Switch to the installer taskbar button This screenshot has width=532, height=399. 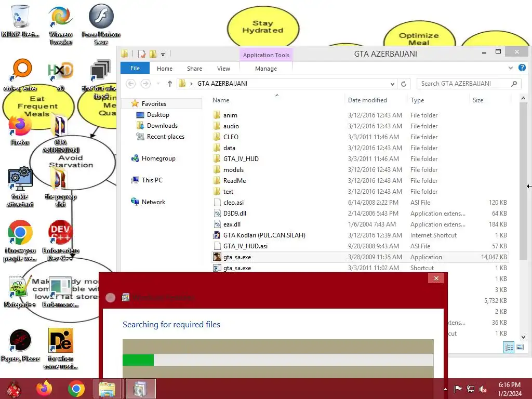tap(140, 389)
